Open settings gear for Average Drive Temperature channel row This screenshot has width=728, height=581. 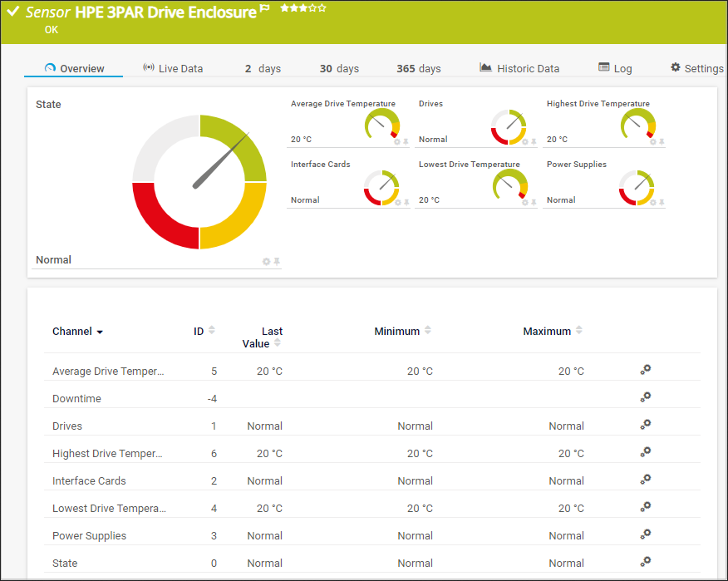645,370
